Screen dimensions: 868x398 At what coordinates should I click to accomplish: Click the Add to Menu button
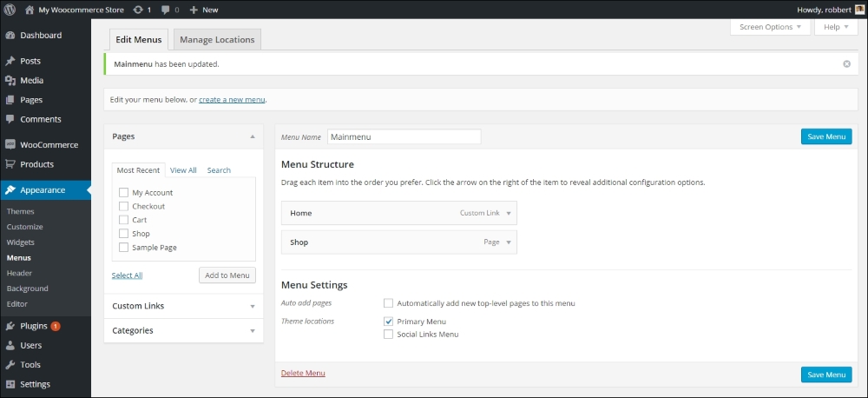click(227, 275)
